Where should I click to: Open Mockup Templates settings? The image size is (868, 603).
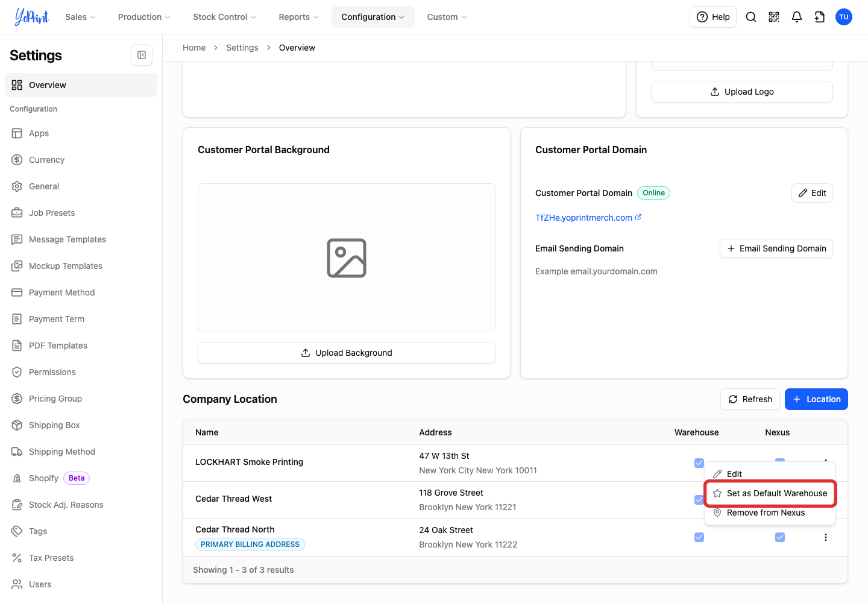[x=81, y=266]
